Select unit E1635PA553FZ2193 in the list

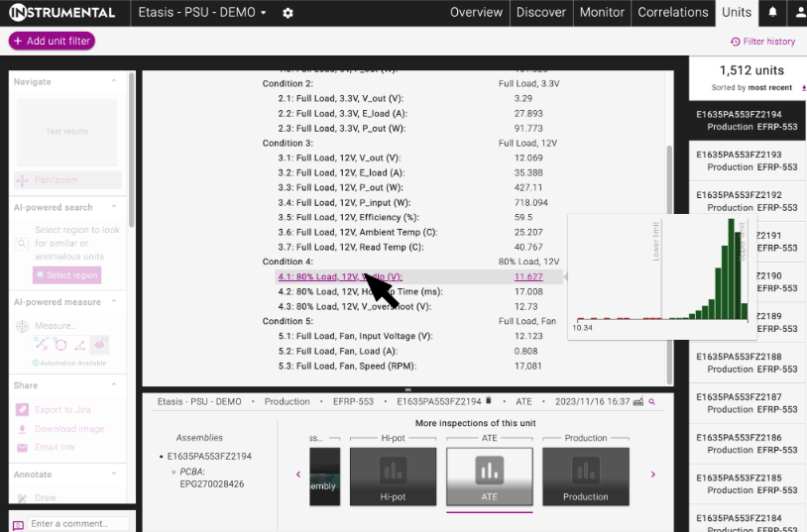tap(747, 160)
